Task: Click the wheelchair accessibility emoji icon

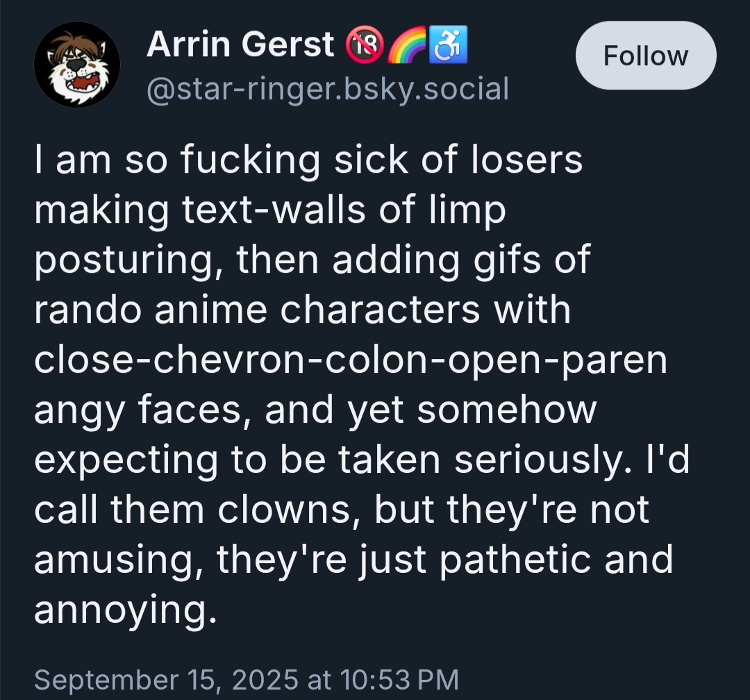Action: (x=448, y=46)
